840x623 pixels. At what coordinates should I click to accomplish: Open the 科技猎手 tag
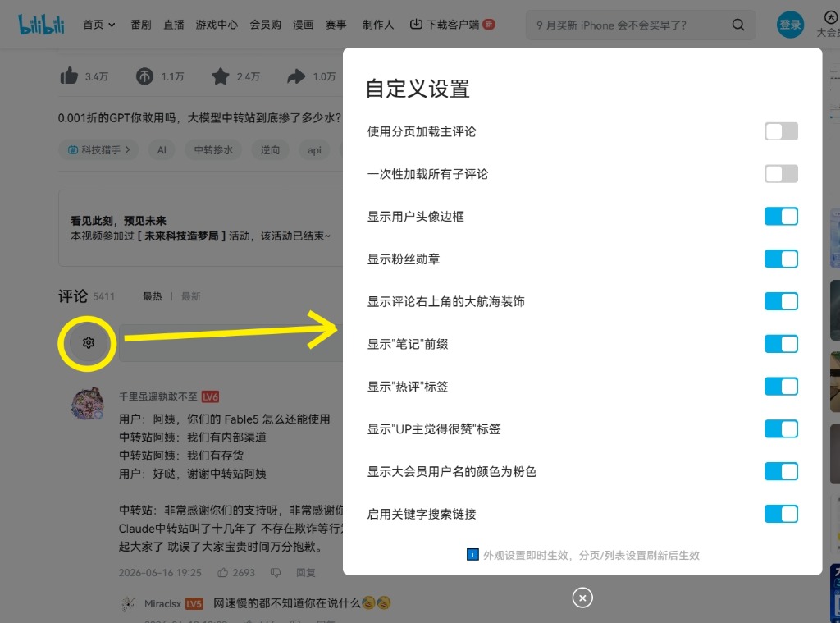point(98,150)
